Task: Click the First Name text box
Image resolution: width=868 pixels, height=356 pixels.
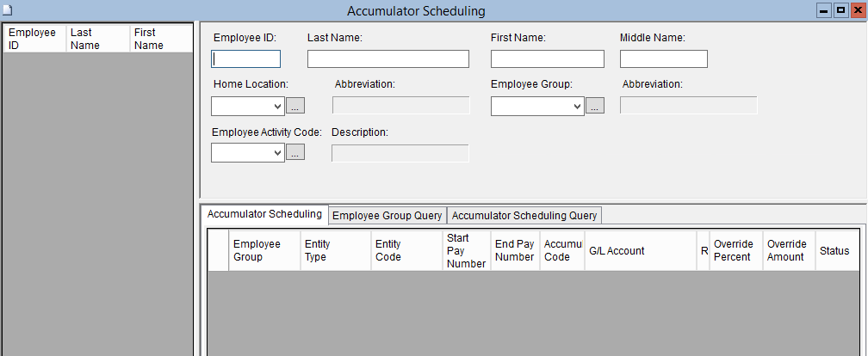Action: (547, 58)
